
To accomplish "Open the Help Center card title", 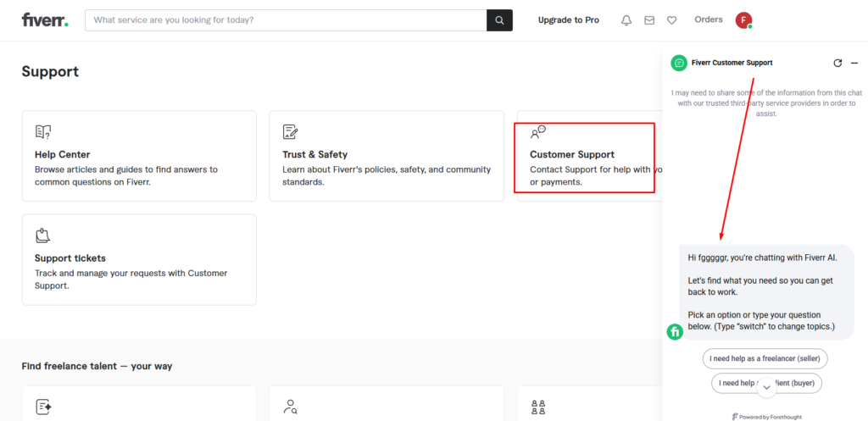I will coord(63,154).
